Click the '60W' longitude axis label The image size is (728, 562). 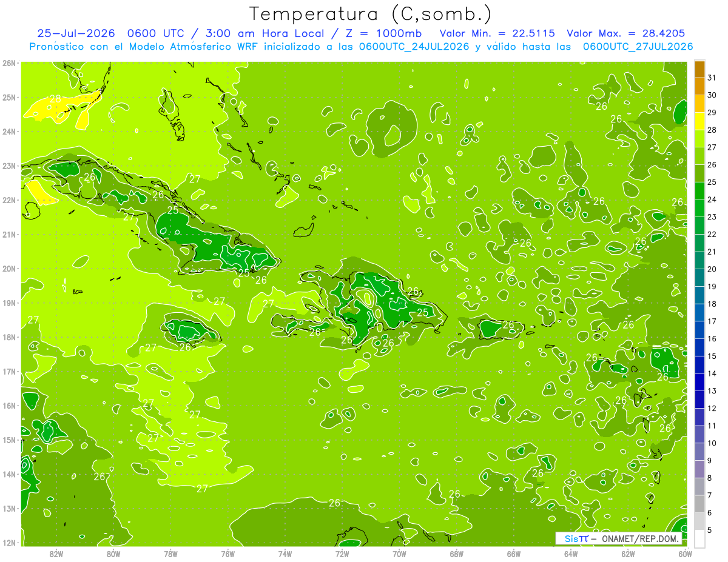click(x=685, y=554)
